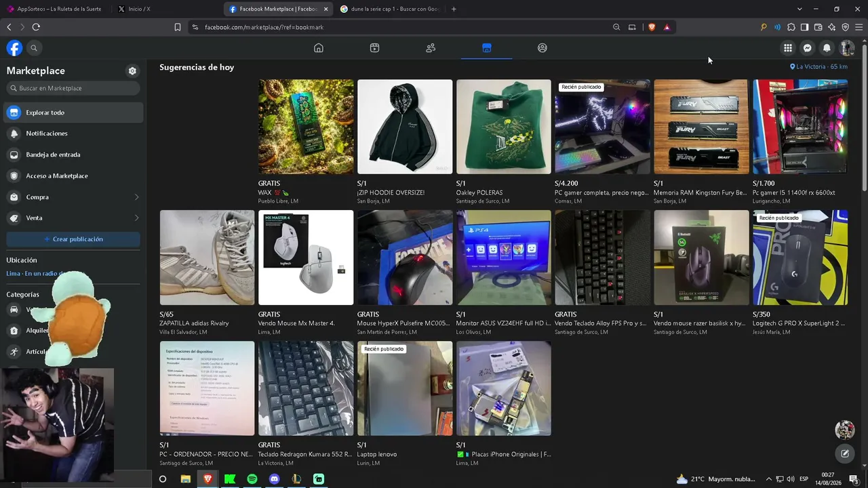This screenshot has width=868, height=488.
Task: Open Brave Wallet icon
Action: point(818,27)
